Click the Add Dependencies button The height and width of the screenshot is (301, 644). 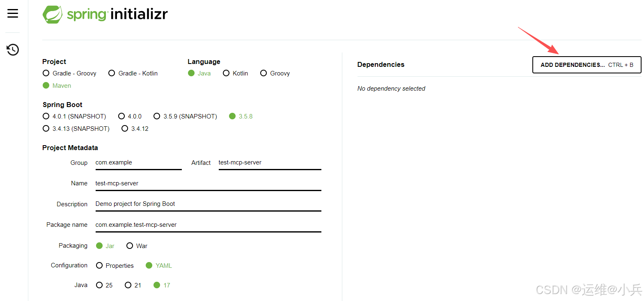click(x=587, y=65)
